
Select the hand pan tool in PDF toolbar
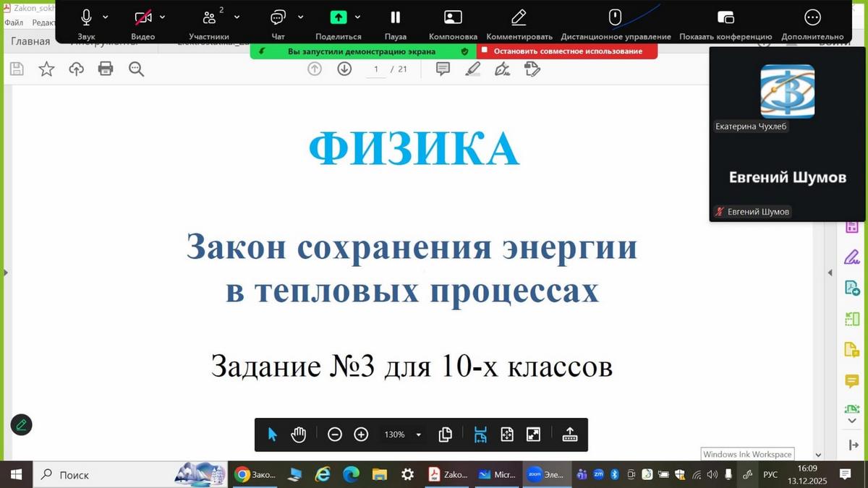pos(299,435)
